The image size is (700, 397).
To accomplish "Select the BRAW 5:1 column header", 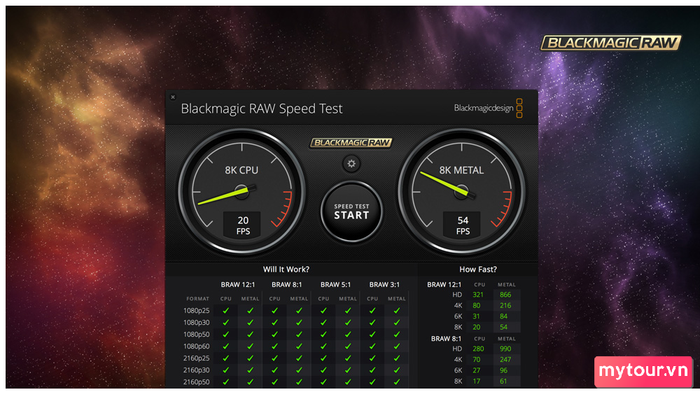I will point(336,284).
